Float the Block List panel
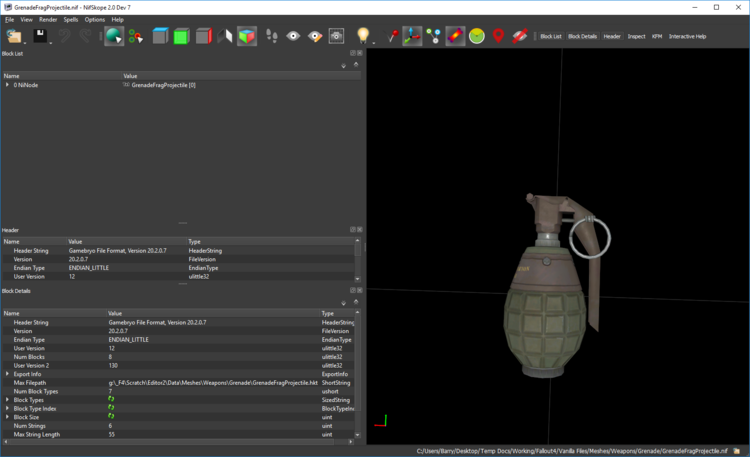The height and width of the screenshot is (457, 750). 353,53
